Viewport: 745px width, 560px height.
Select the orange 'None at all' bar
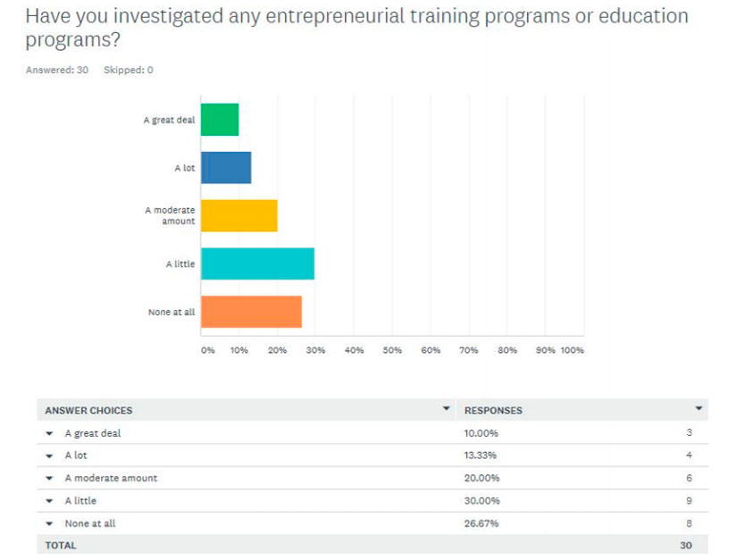tap(251, 312)
